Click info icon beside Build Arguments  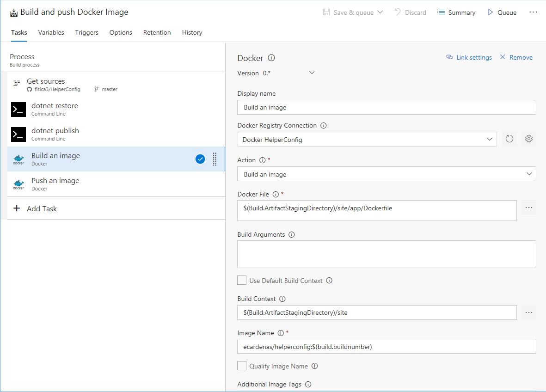click(292, 235)
